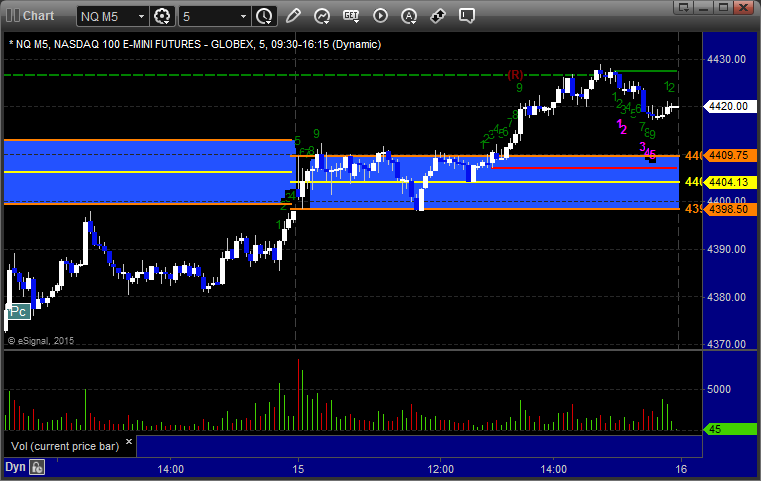This screenshot has width=761, height=481.
Task: Select the orange 4398.50 price tag
Action: coord(730,209)
